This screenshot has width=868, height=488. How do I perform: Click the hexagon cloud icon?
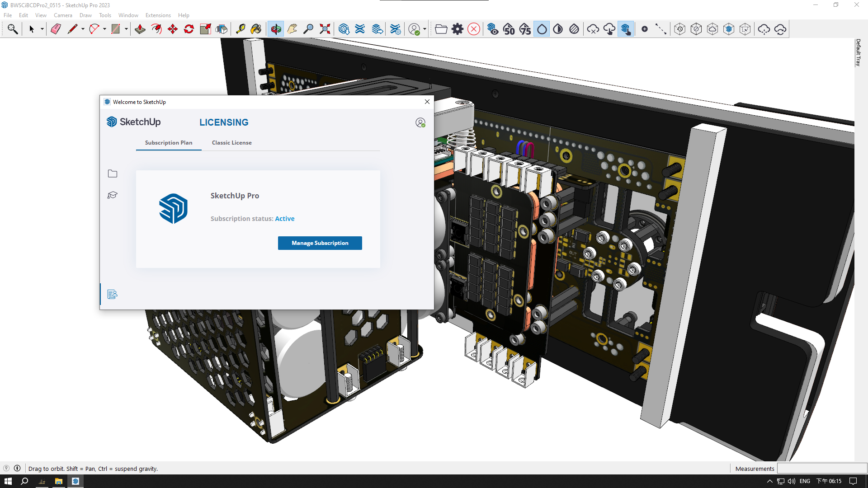(x=712, y=29)
